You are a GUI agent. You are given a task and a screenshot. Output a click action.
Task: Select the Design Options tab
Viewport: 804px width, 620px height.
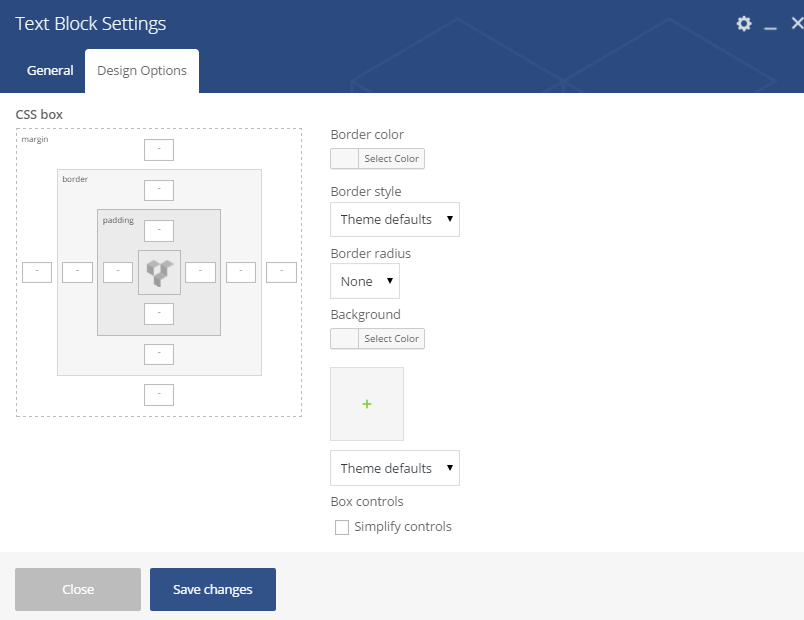[x=142, y=71]
